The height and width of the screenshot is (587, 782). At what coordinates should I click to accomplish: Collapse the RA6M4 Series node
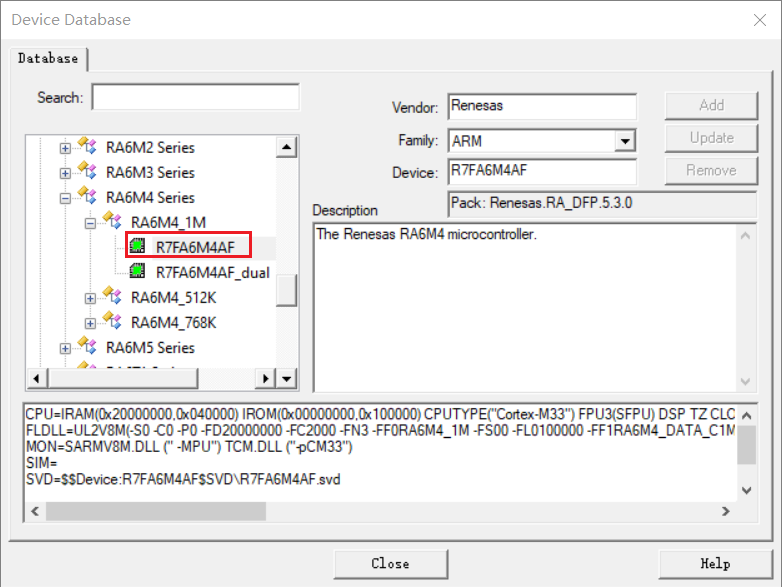click(65, 198)
